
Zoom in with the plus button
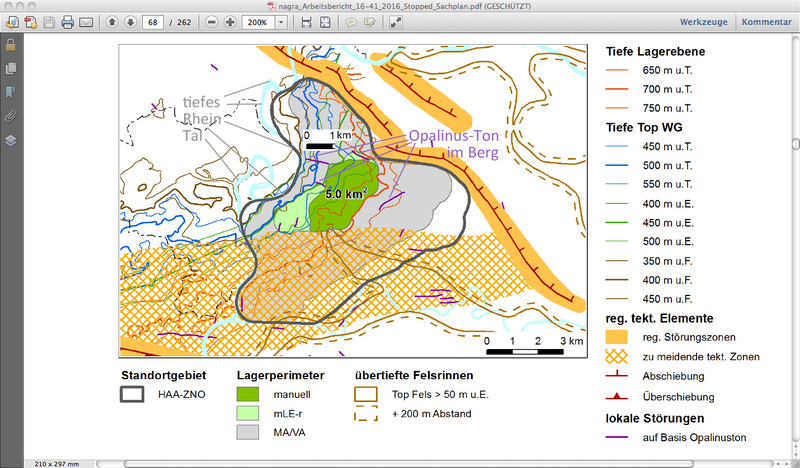point(230,22)
